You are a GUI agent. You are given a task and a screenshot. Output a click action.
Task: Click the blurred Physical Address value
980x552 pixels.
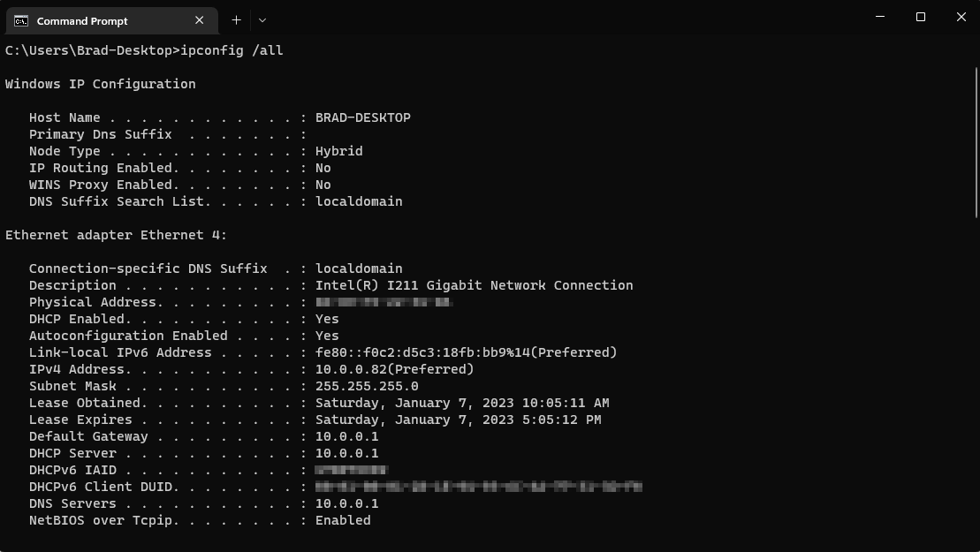[x=384, y=302]
